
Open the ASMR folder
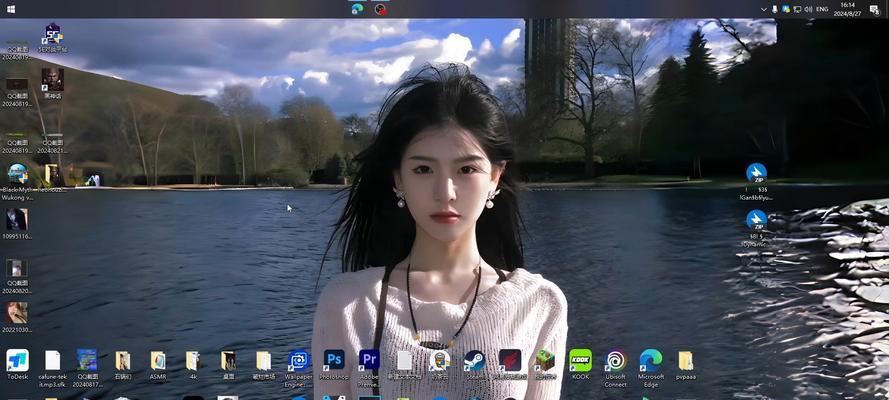coord(158,360)
